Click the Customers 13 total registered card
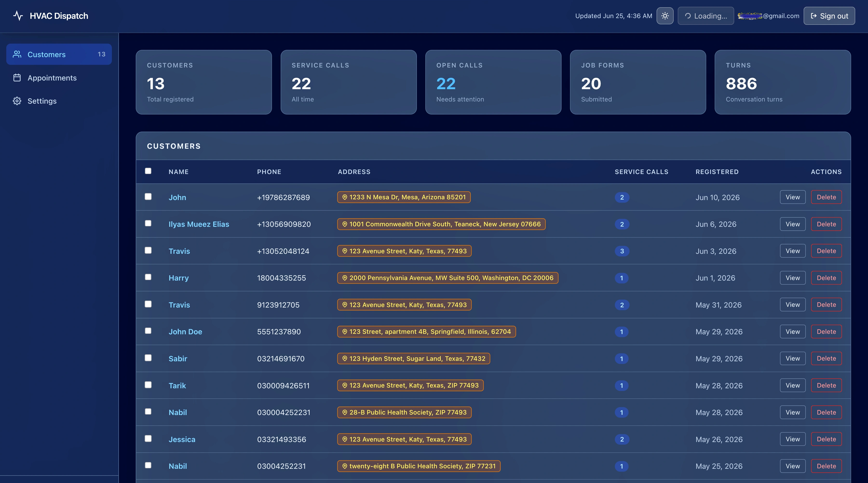This screenshot has height=483, width=868. 204,82
